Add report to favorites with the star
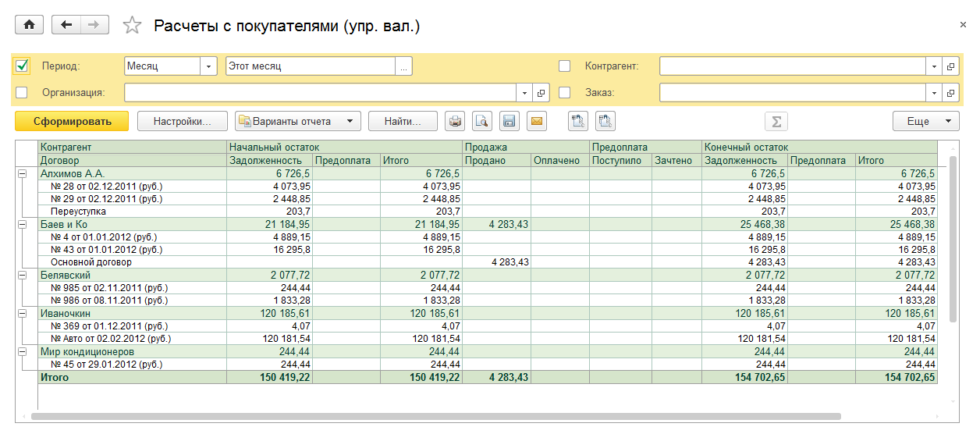 133,26
